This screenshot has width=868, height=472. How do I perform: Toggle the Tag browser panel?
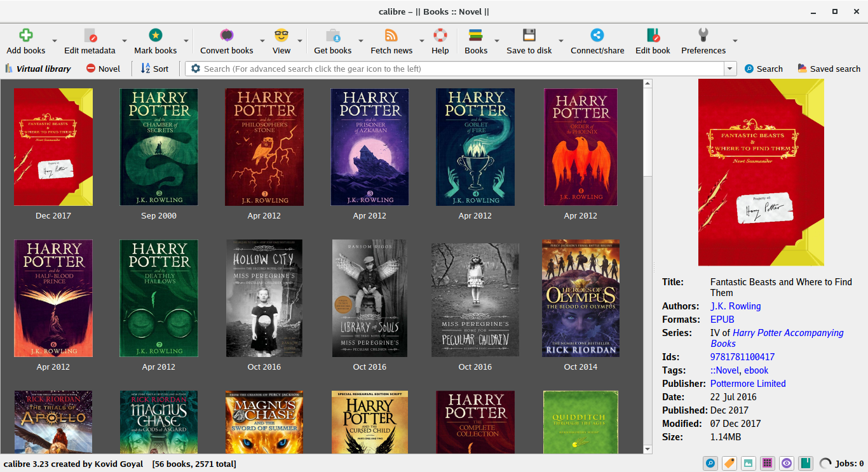point(729,463)
